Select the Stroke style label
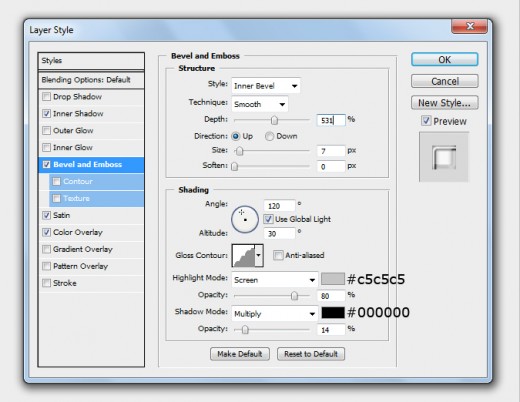This screenshot has height=402, width=520. [65, 283]
